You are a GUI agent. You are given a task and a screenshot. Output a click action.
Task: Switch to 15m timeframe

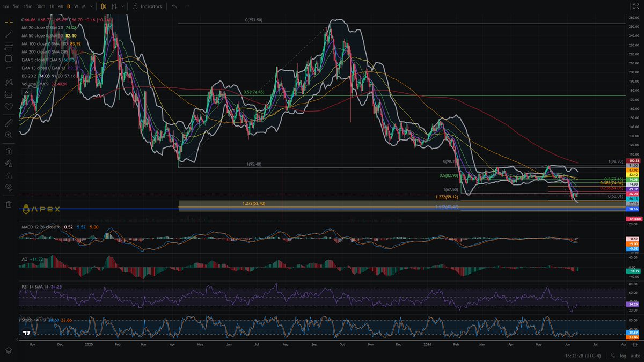pyautogui.click(x=28, y=6)
